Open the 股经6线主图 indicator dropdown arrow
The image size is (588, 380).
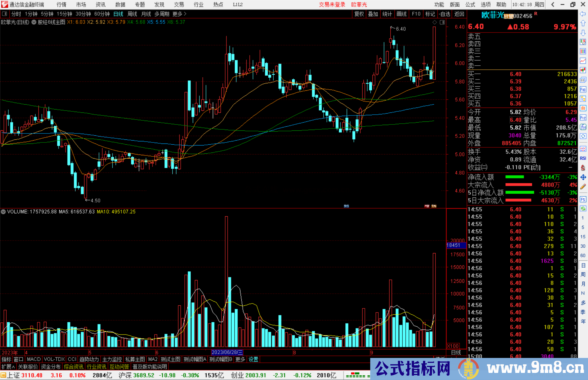pyautogui.click(x=34, y=22)
